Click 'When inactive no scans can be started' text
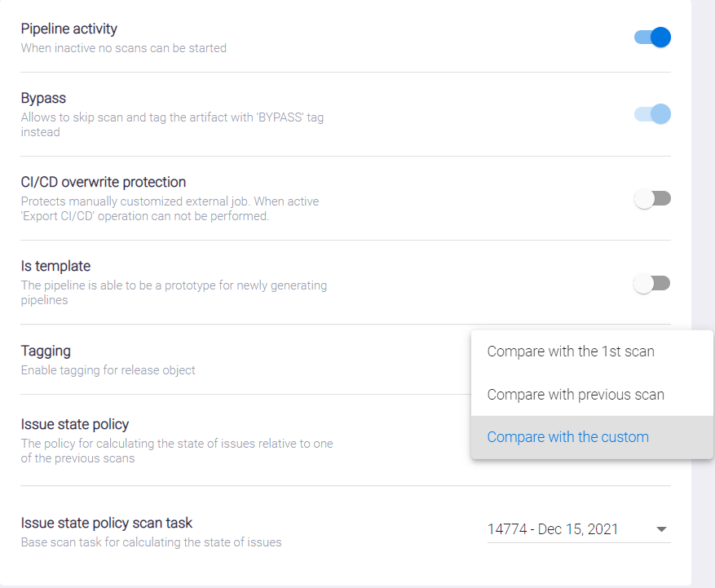 point(124,48)
